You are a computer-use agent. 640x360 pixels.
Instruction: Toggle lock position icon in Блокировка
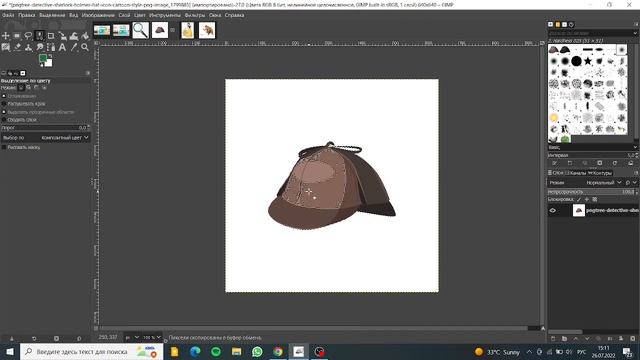587,199
